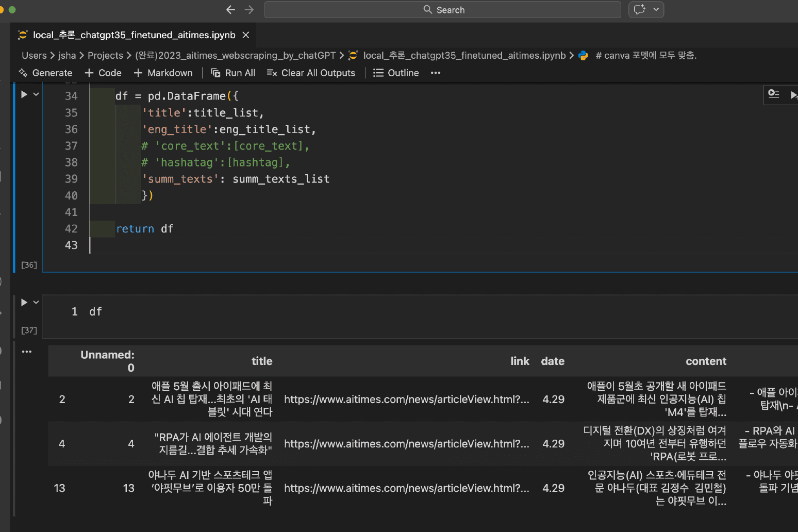This screenshot has height=532, width=798.
Task: Click the Generate button in notebook toolbar
Action: 45,73
